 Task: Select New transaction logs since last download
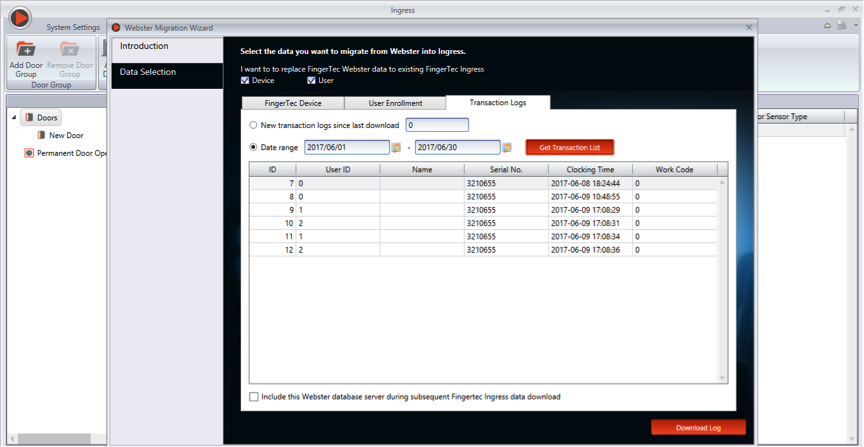click(x=253, y=125)
